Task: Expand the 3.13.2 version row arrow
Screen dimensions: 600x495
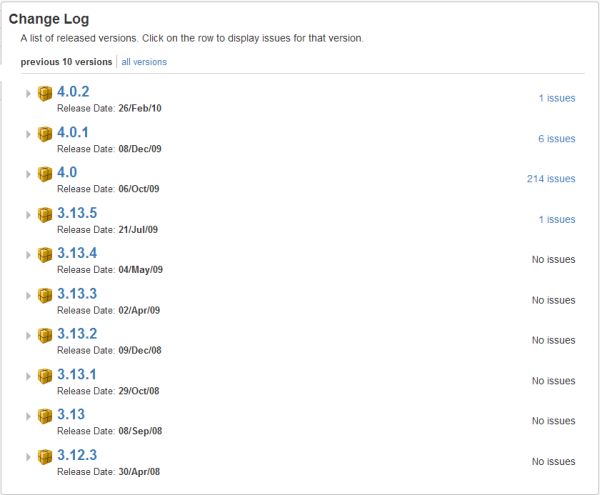Action: (x=28, y=336)
